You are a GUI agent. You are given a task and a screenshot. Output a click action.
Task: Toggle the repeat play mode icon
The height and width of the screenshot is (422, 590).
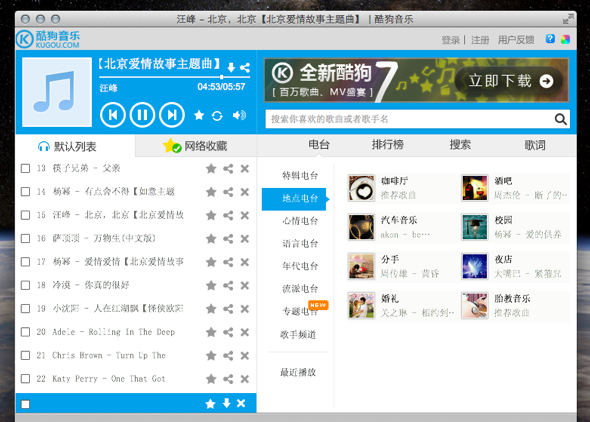[217, 115]
